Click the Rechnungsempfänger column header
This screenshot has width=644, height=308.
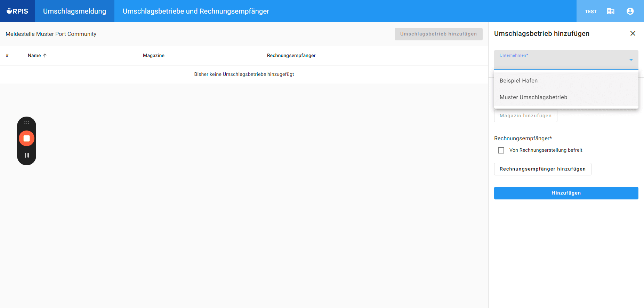point(291,55)
